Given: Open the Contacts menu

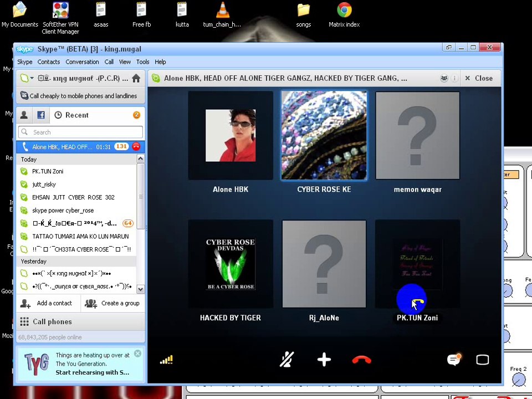Looking at the screenshot, I should point(49,62).
